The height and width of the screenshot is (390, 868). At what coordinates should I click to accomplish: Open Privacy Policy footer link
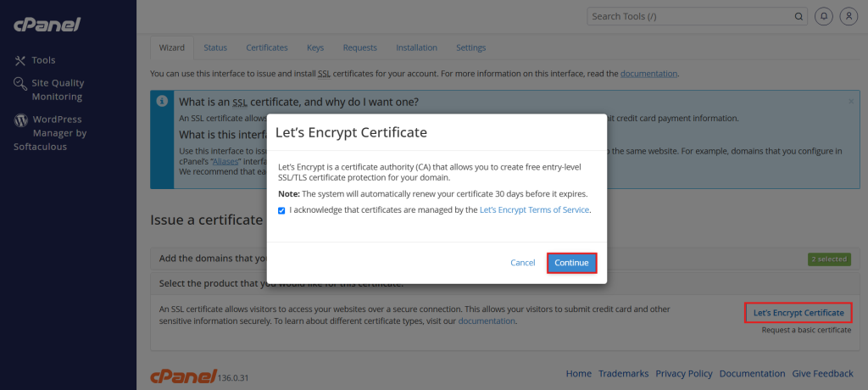[x=684, y=374]
